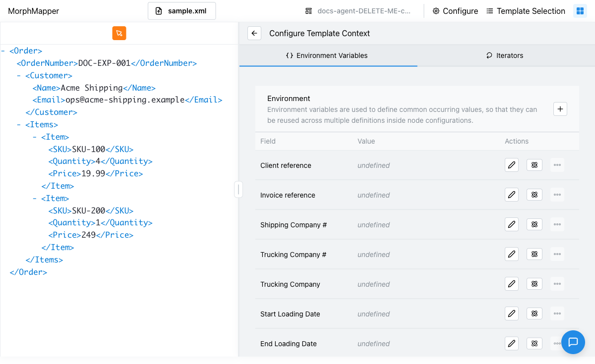Click the Field column header
This screenshot has height=364, width=595.
(x=268, y=141)
